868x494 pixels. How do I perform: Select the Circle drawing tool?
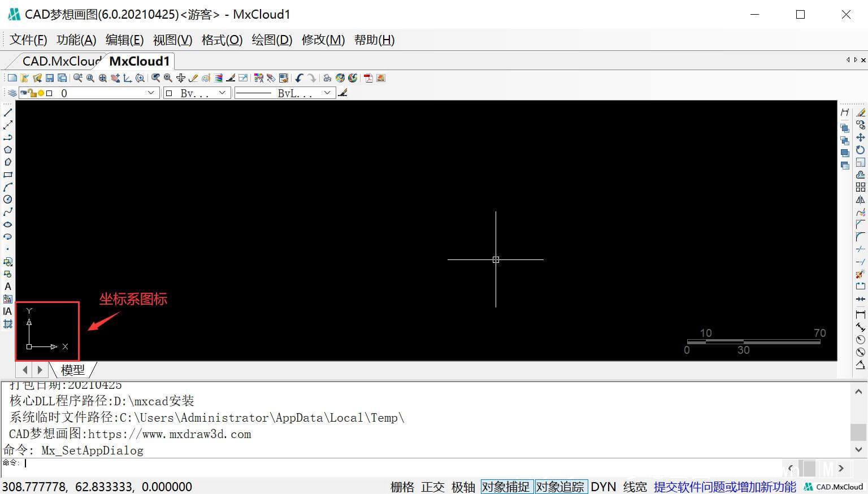tap(8, 200)
